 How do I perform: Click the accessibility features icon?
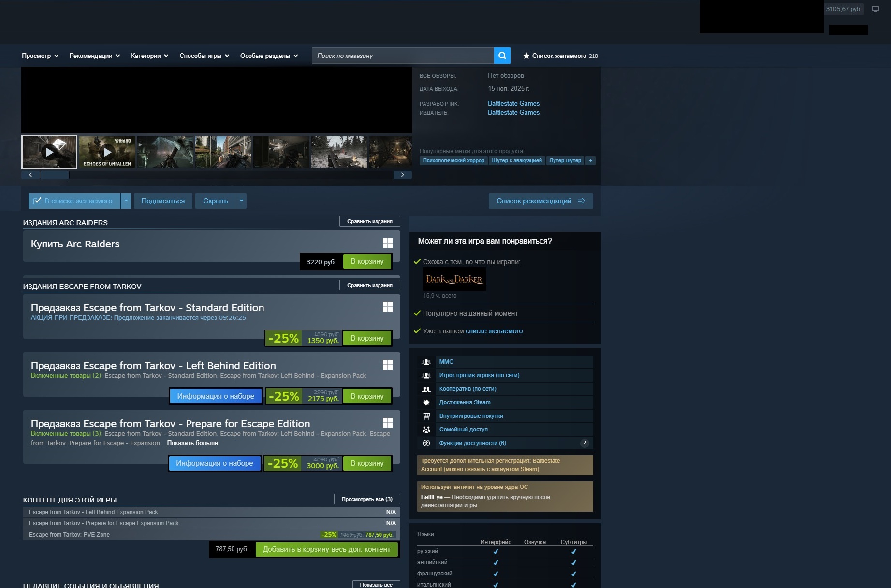[x=426, y=443]
